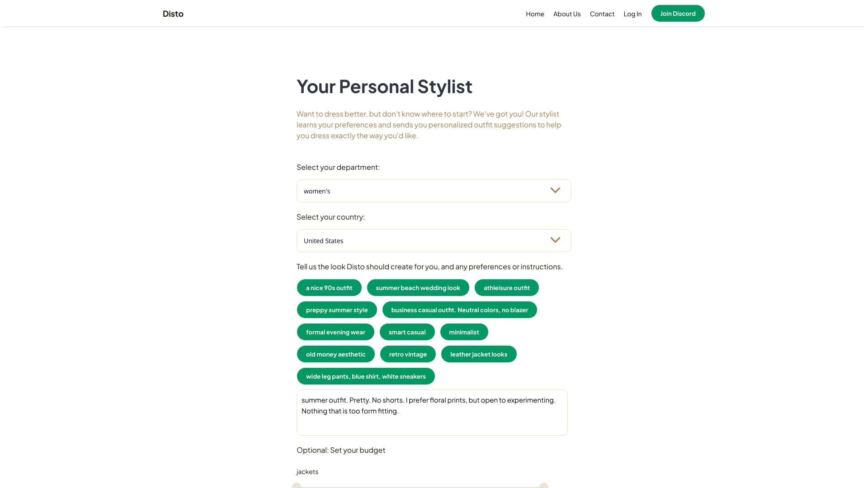Expand the department dropdown showing women's
The height and width of the screenshot is (488, 868).
(433, 191)
